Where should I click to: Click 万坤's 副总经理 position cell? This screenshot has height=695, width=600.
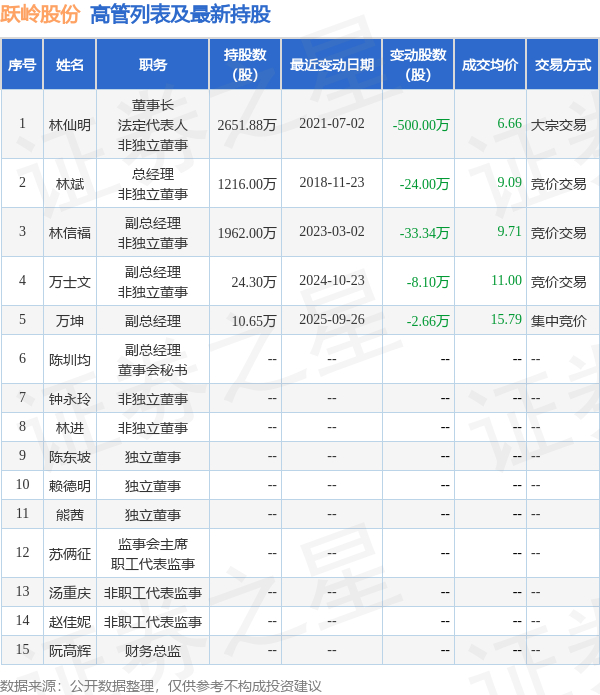click(x=152, y=321)
